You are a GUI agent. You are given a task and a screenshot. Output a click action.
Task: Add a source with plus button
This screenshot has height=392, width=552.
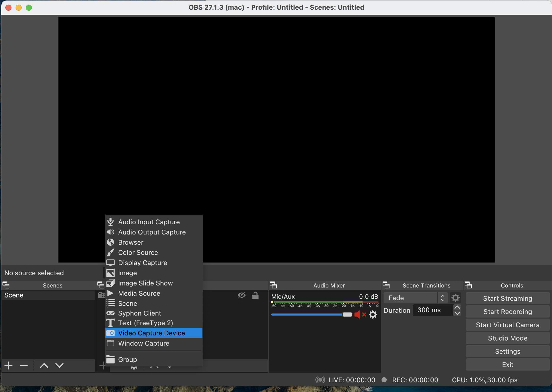pyautogui.click(x=102, y=365)
